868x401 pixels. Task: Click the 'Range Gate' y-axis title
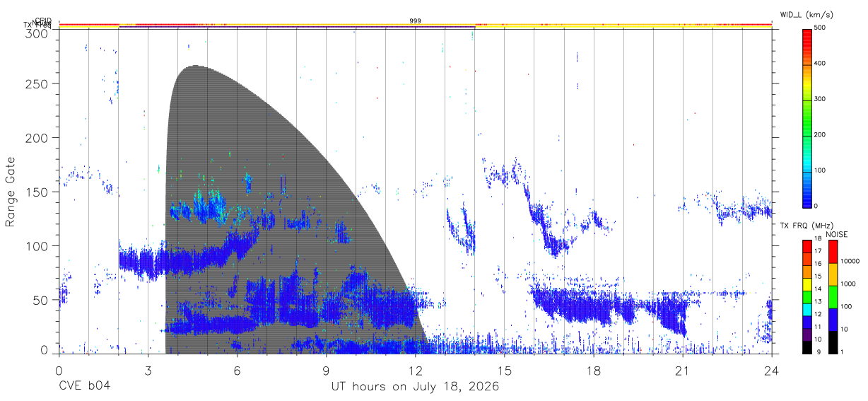[x=11, y=191]
